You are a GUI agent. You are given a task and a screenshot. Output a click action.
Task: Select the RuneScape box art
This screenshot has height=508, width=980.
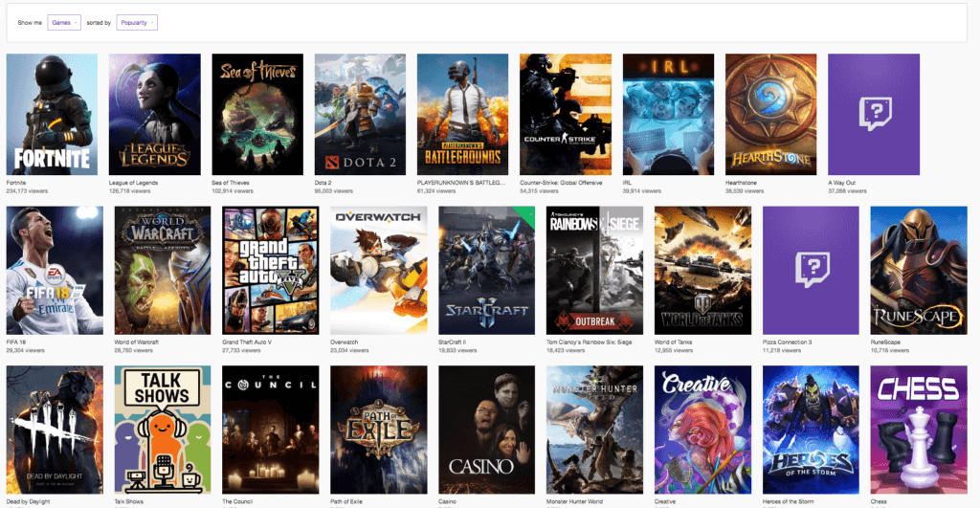pos(919,271)
